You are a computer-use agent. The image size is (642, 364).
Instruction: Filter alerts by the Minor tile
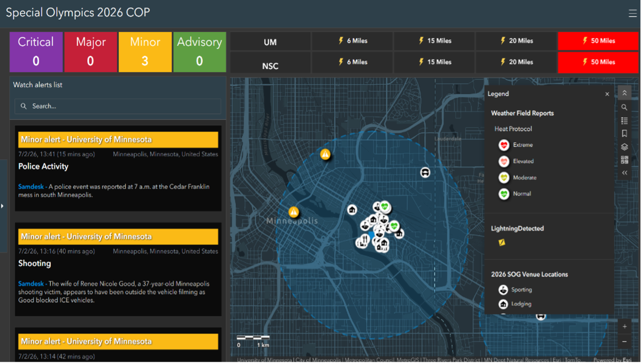coord(145,52)
